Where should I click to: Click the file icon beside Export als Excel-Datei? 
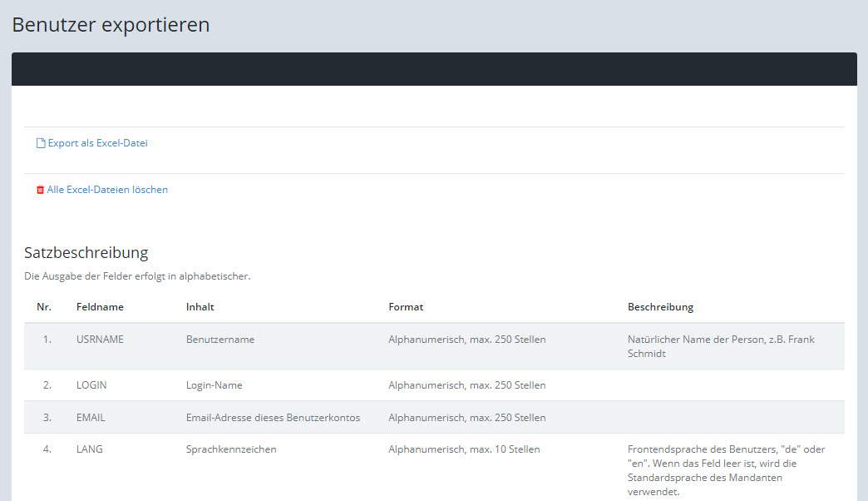40,143
